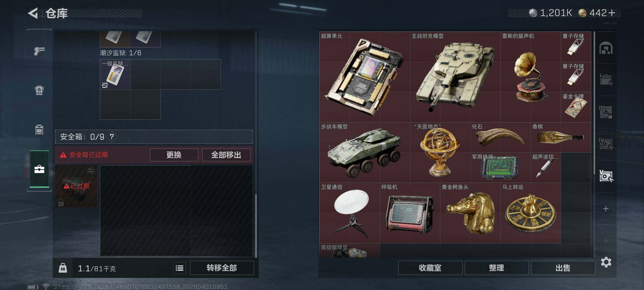644x290 pixels.
Task: Add new storage box with plus icon
Action: [x=606, y=209]
